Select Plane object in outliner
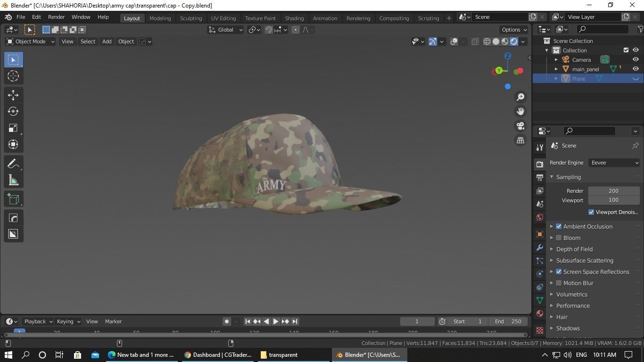Image resolution: width=644 pixels, height=362 pixels. click(x=578, y=79)
